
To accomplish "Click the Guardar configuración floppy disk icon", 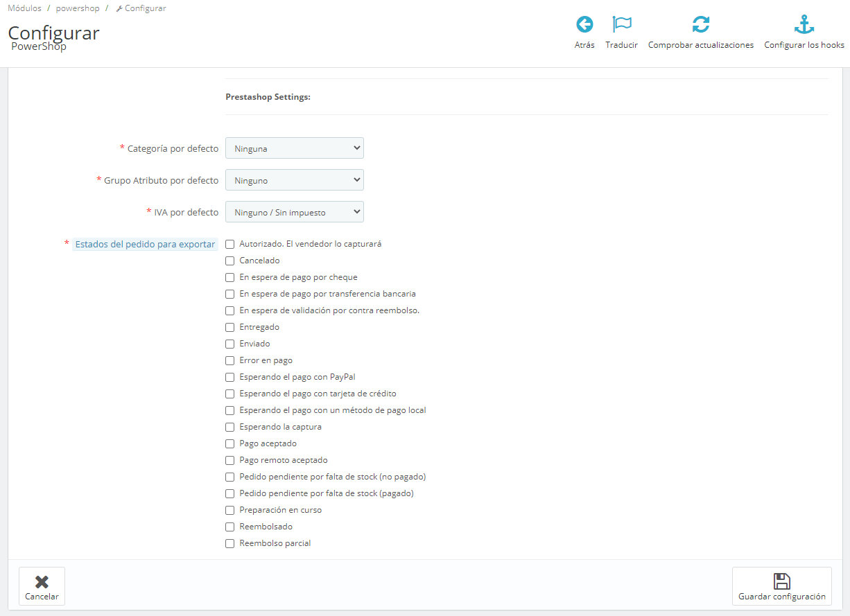I will pos(782,581).
